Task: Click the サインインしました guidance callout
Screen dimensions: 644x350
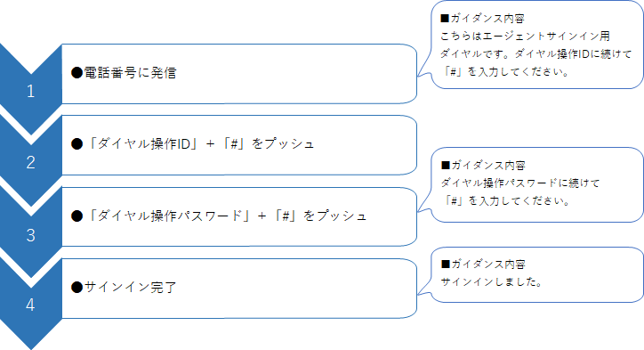Action: click(x=536, y=274)
